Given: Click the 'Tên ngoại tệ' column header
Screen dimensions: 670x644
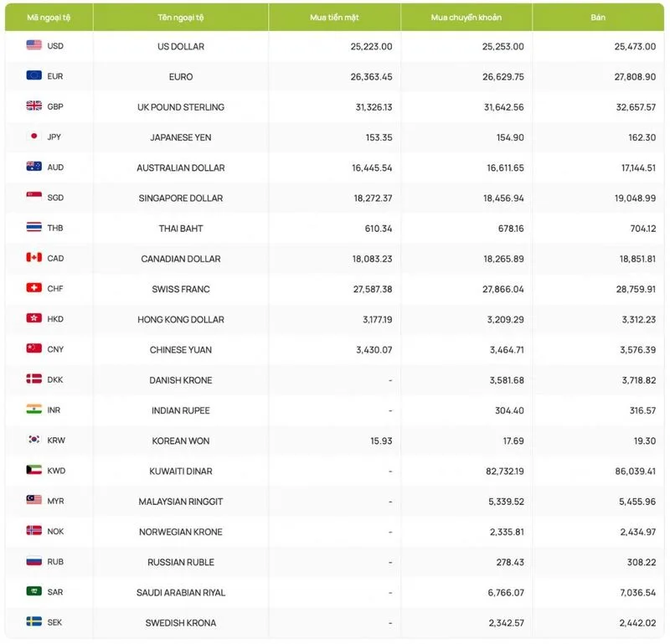Looking at the screenshot, I should (181, 18).
